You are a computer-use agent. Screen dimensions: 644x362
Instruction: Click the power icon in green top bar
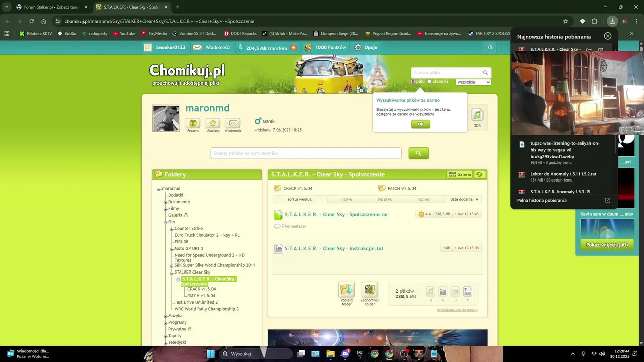tap(490, 47)
